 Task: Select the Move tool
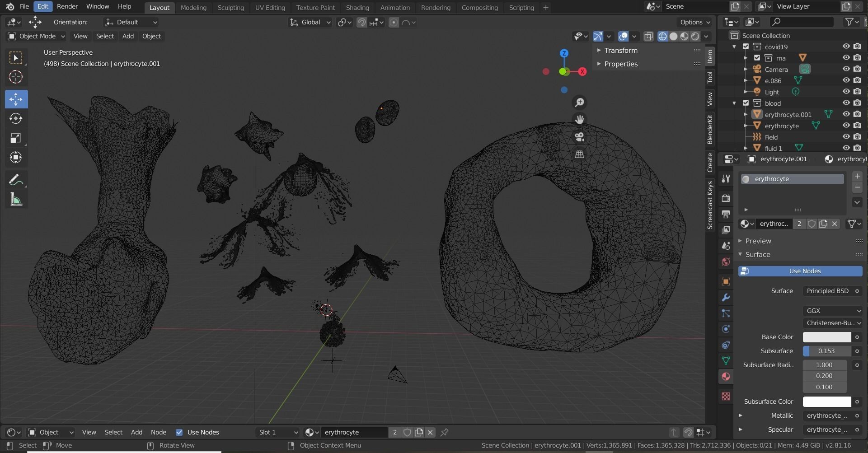(16, 99)
